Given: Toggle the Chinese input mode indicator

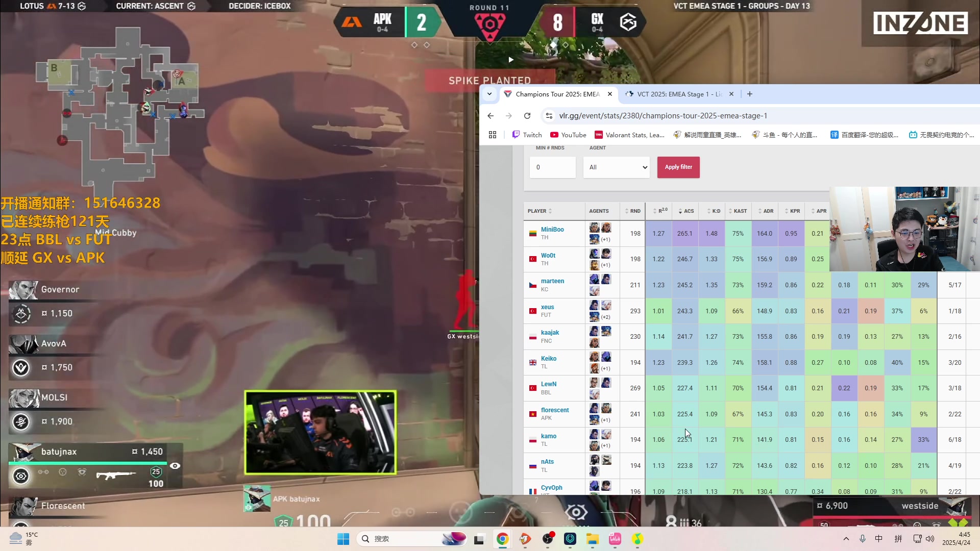Looking at the screenshot, I should (x=879, y=539).
